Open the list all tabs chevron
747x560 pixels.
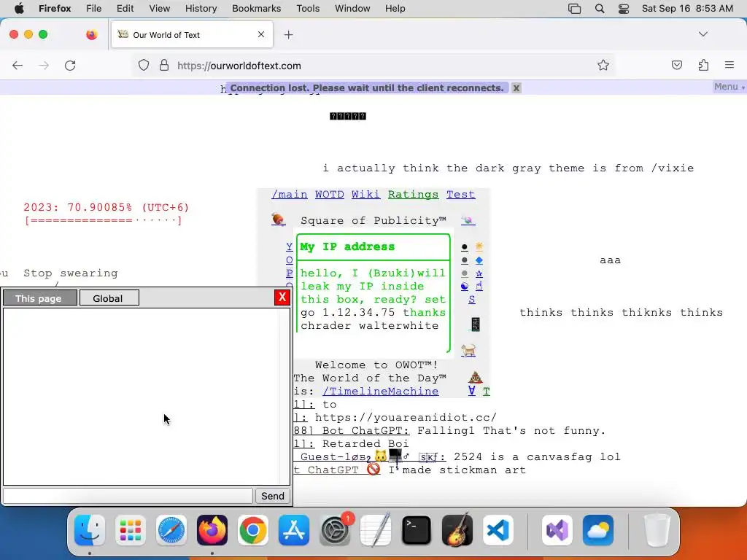tap(703, 34)
